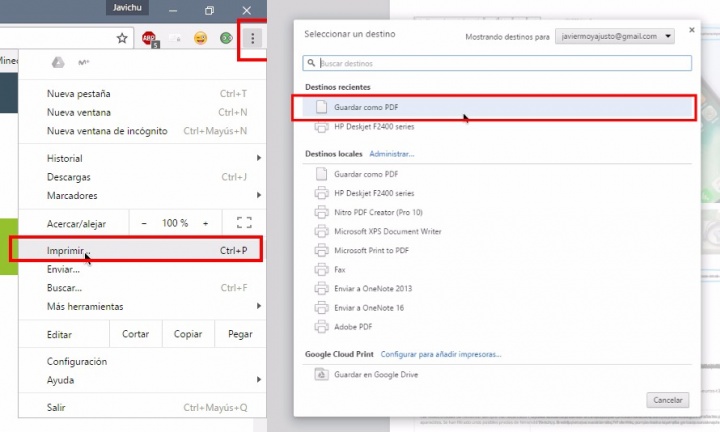Choose Enviar... menu item

(x=142, y=269)
